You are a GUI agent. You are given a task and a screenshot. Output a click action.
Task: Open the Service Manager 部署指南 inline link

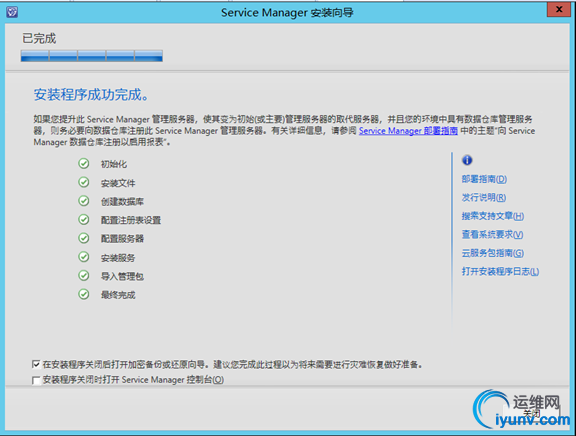pyautogui.click(x=408, y=131)
